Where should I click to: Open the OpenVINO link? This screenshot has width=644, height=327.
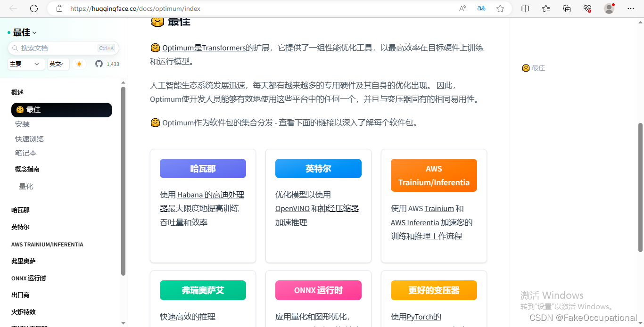[292, 208]
